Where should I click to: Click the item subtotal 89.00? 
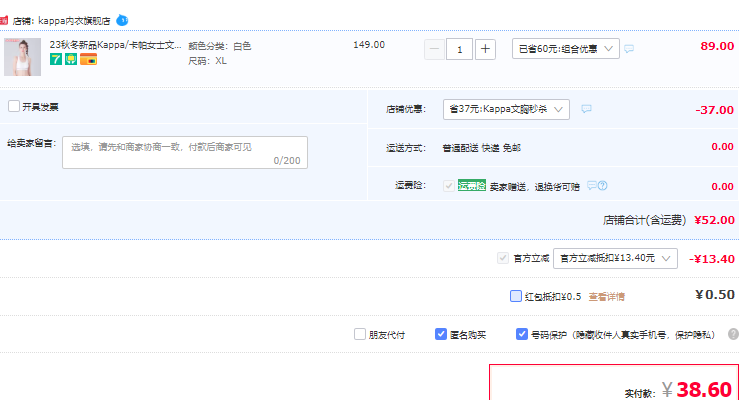coord(717,46)
